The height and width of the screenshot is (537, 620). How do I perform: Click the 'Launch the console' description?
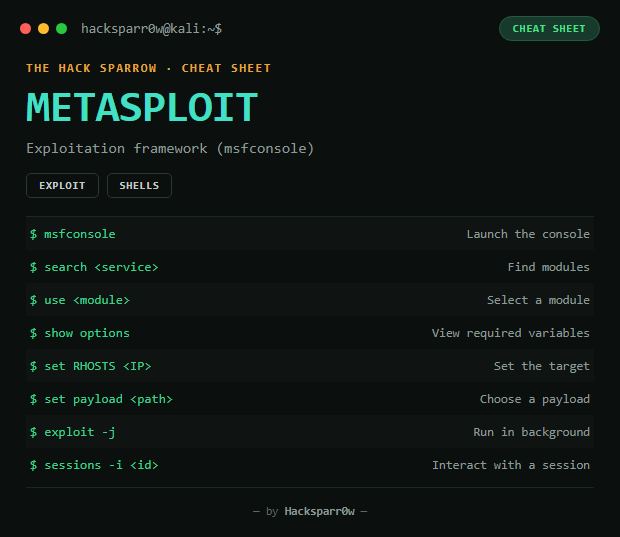528,234
